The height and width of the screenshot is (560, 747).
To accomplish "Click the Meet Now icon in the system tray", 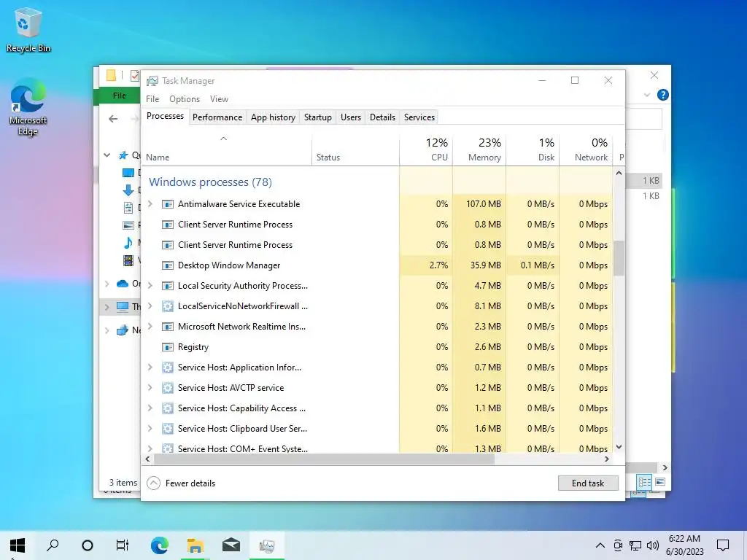I will (617, 545).
